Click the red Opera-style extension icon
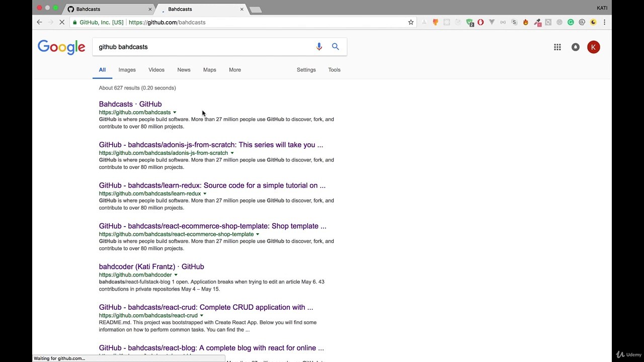Viewport: 644px width, 362px height. coord(480,22)
